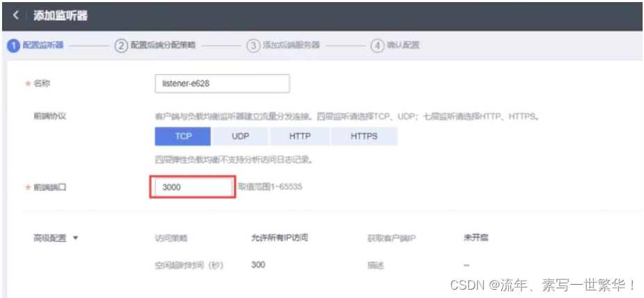
Task: Click the 允许所有IP访问 value
Action: pyautogui.click(x=280, y=238)
